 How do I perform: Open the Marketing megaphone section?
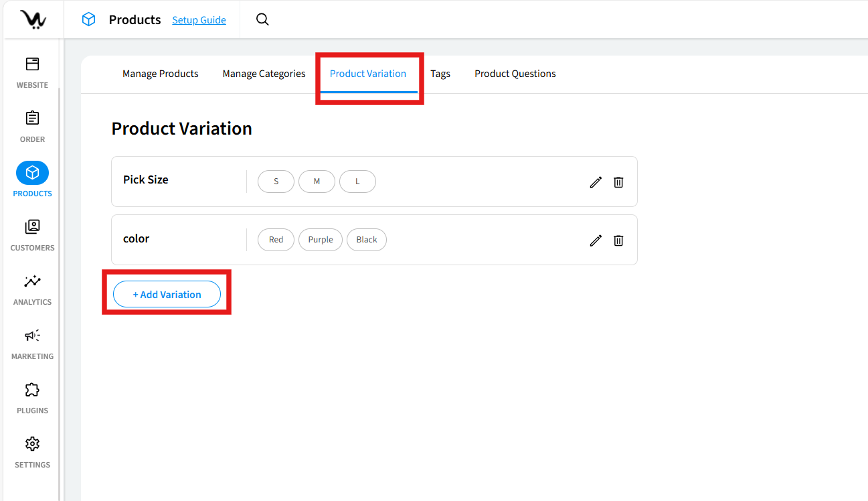[32, 344]
